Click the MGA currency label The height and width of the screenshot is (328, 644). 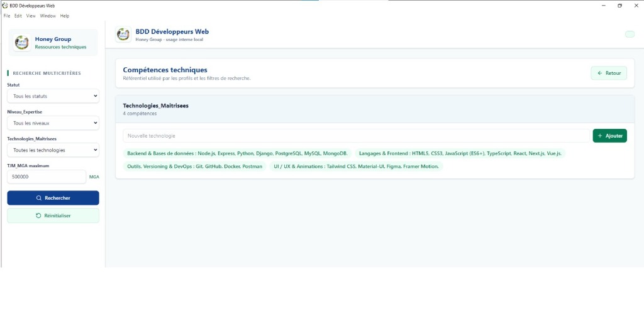[x=94, y=177]
